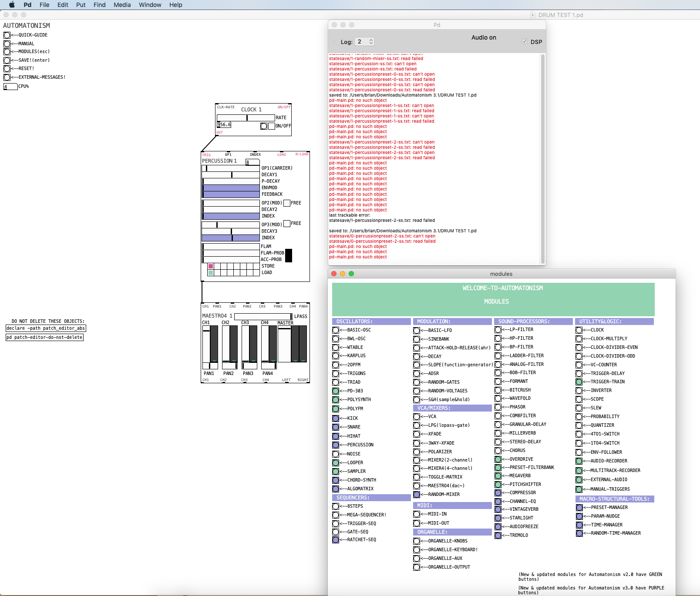Adjust OP3 INDEX slider in PERCUSSION 1
Screen dimensions: 700x596
coord(231,238)
